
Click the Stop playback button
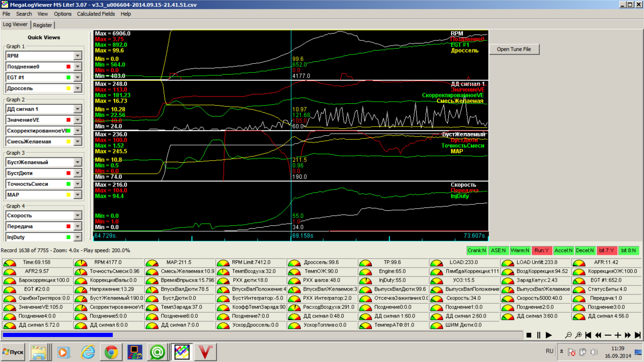click(x=528, y=335)
